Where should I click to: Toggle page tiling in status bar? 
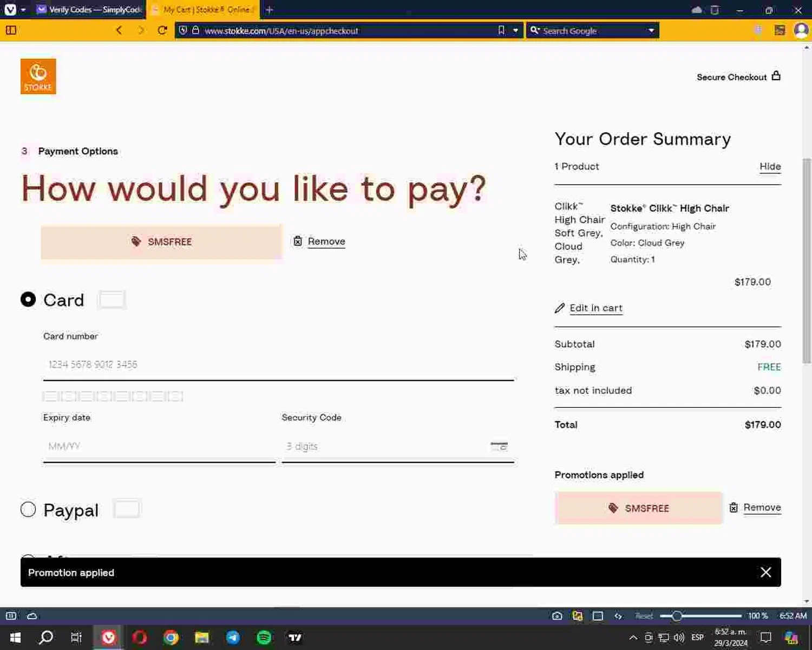(598, 616)
